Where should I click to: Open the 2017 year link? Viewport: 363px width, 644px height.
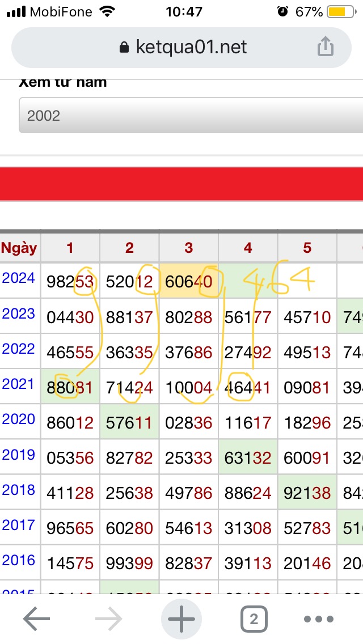click(18, 525)
